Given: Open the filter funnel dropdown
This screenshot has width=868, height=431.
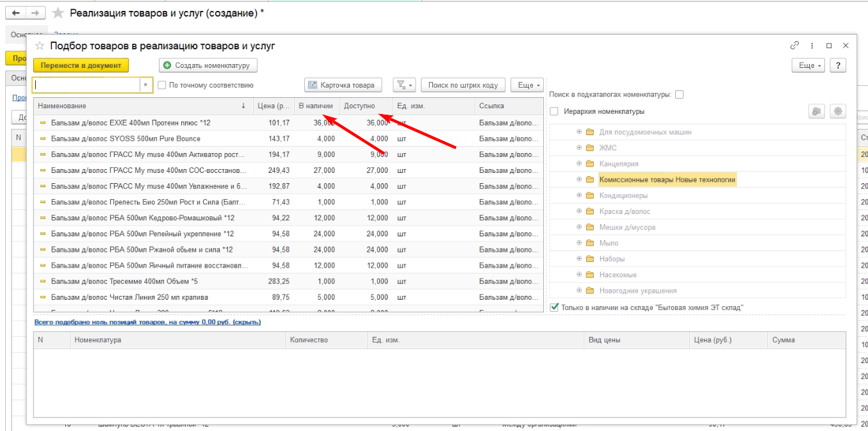Looking at the screenshot, I should [x=404, y=85].
